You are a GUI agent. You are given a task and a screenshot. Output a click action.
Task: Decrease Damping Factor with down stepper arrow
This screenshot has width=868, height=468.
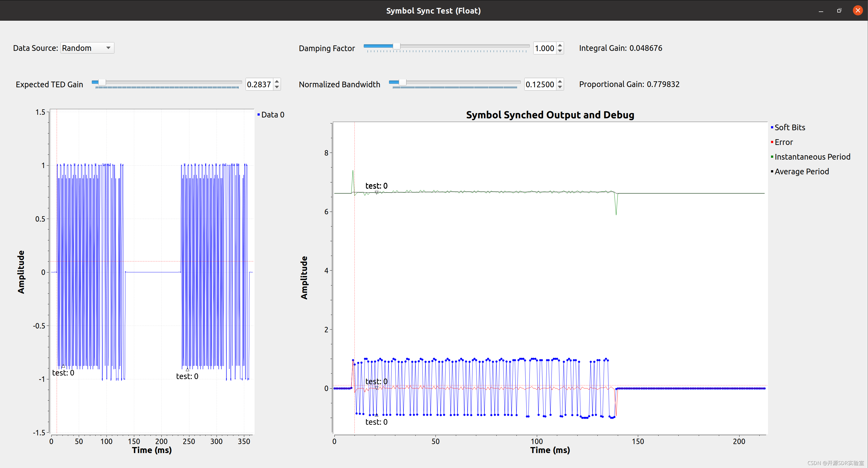560,51
